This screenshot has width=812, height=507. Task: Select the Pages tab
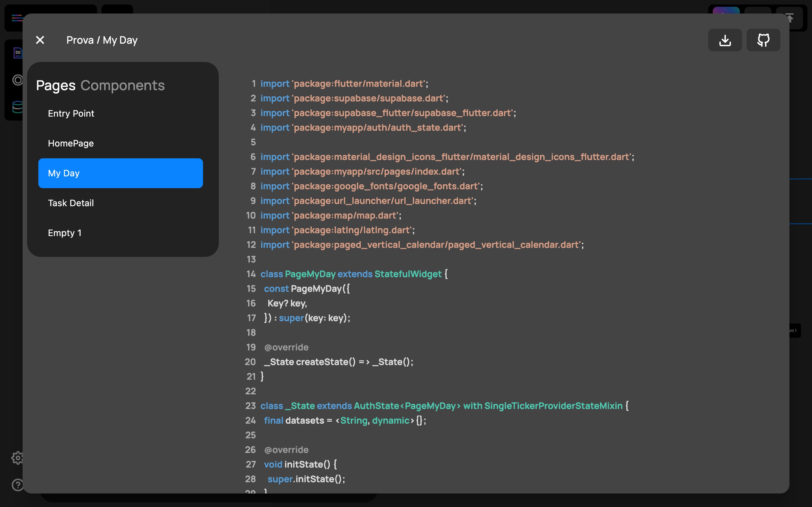56,86
